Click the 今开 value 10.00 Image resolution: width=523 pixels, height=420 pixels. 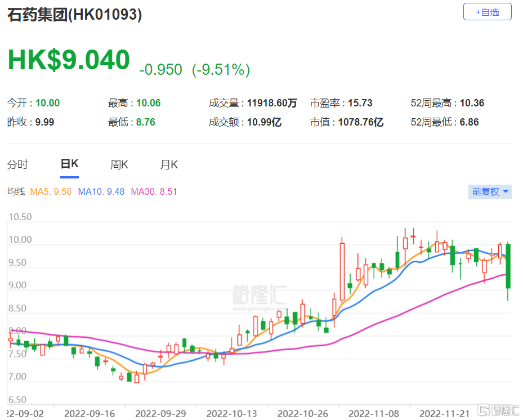(x=48, y=103)
